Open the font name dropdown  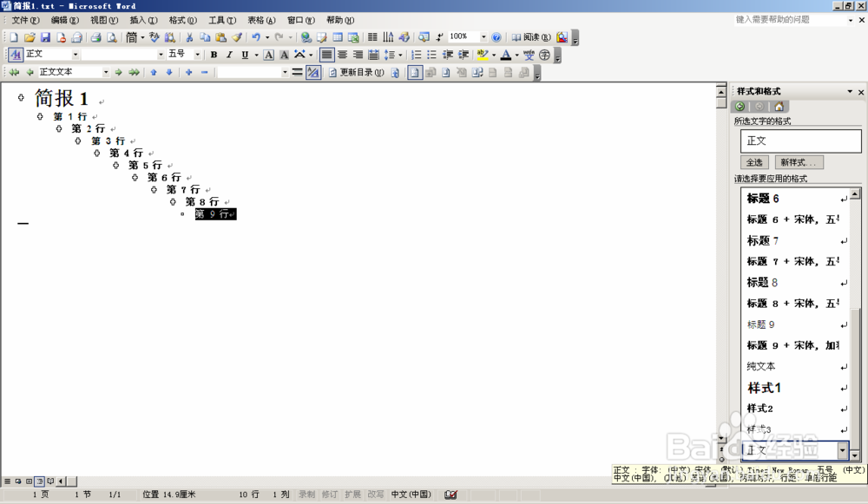coord(161,55)
